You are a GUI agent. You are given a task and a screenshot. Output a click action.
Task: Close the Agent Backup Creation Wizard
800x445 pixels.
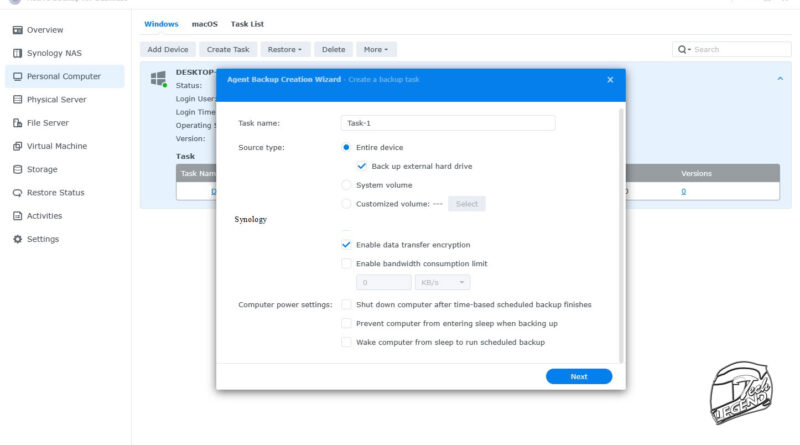(x=610, y=80)
